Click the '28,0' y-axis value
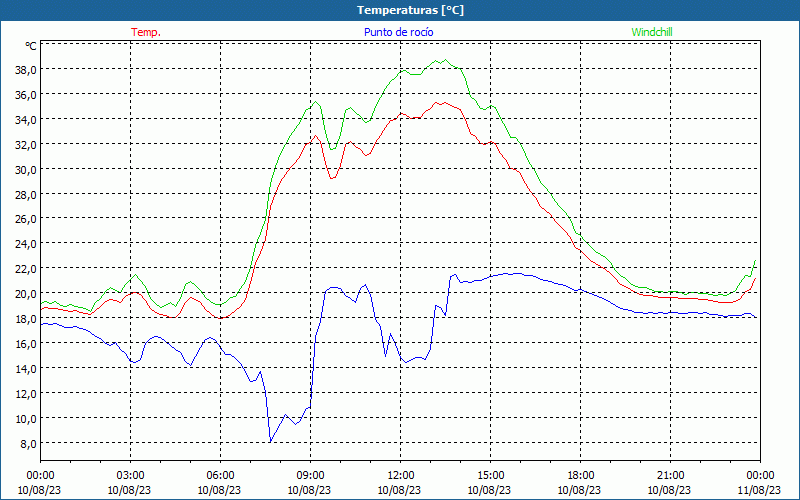Image resolution: width=800 pixels, height=500 pixels. (26, 194)
